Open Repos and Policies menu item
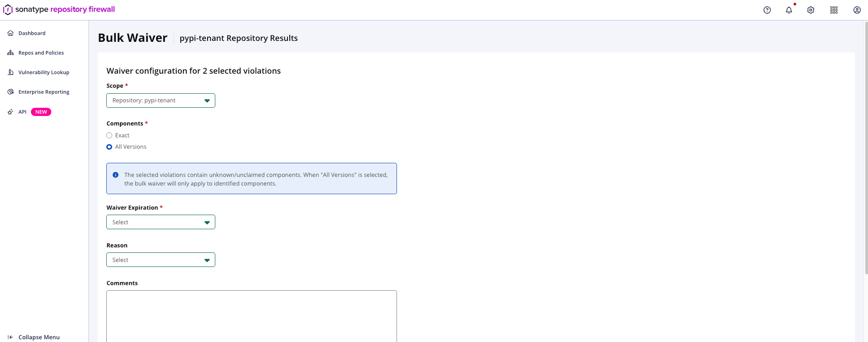Viewport: 868px width, 342px height. point(41,53)
